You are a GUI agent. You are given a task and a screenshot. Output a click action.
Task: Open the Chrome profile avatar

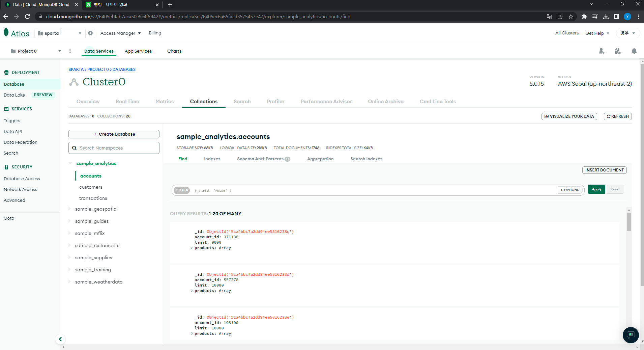click(627, 17)
